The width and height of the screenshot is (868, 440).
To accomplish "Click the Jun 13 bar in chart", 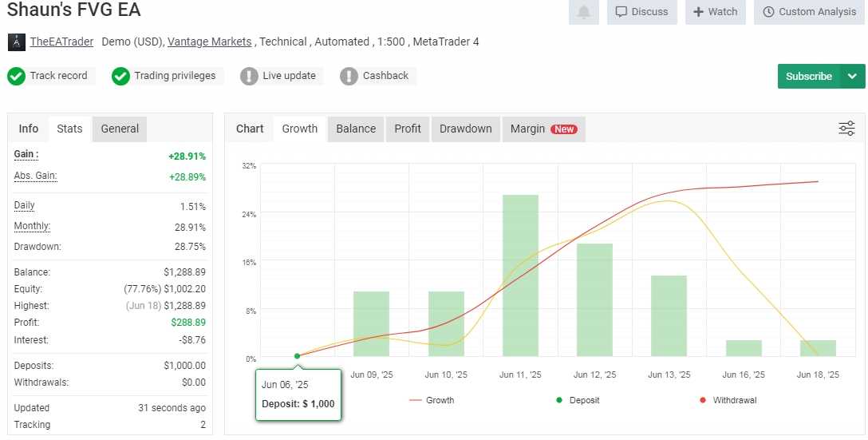I will click(x=669, y=316).
